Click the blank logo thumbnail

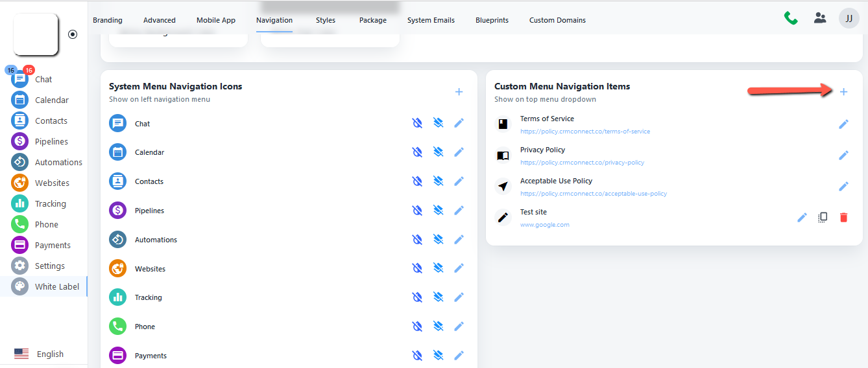click(x=36, y=34)
